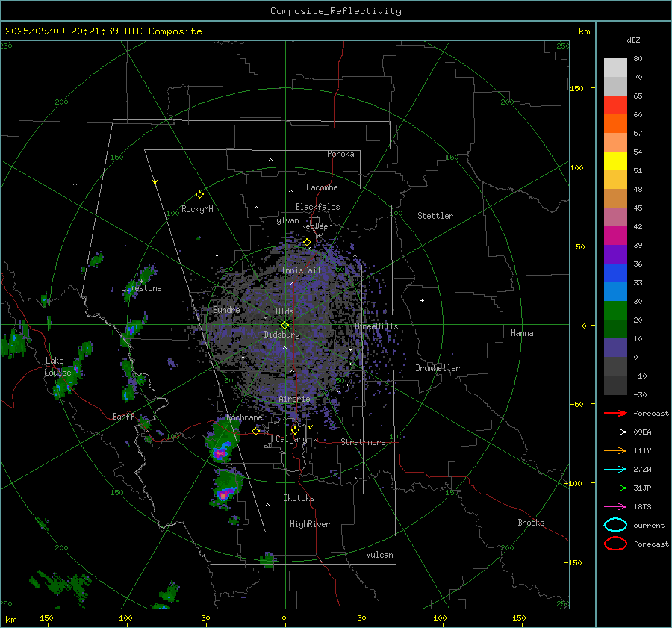Click the 80 dBZ light gray color swatch
Viewport: 672px width, 628px height.
(615, 68)
